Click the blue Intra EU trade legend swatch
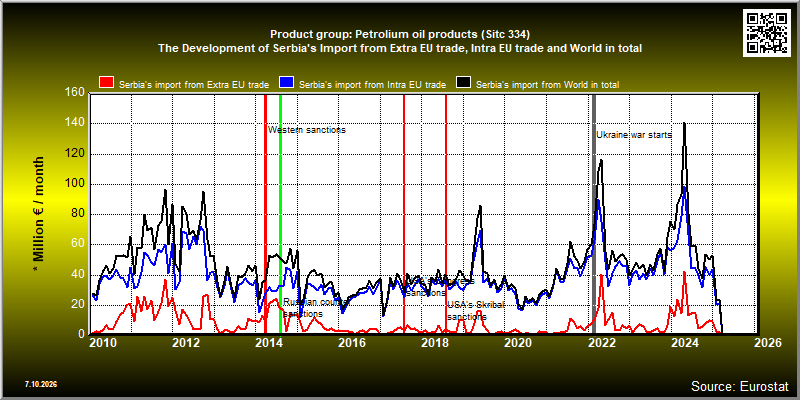The width and height of the screenshot is (800, 400). 286,83
